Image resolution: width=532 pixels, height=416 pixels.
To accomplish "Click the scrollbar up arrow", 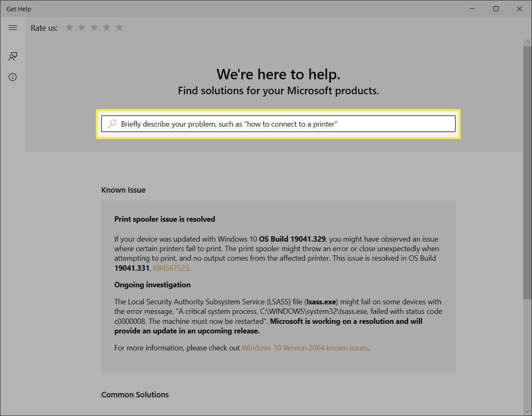I will click(x=527, y=42).
